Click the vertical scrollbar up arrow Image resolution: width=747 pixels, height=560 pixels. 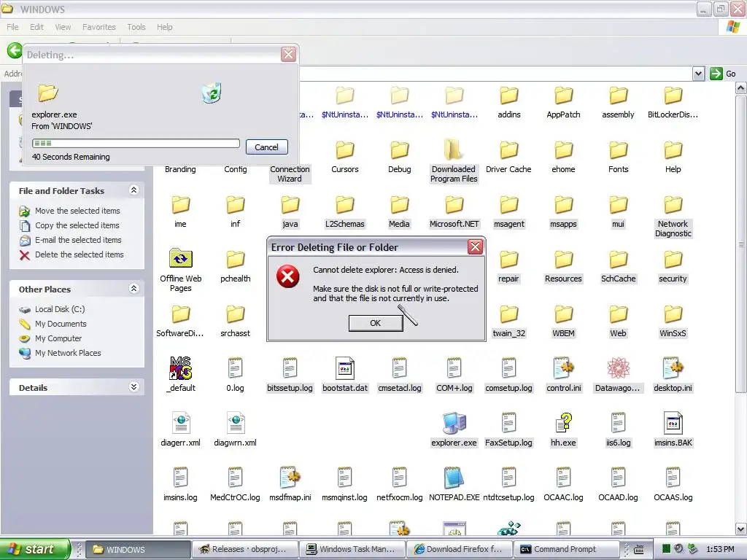[x=741, y=88]
